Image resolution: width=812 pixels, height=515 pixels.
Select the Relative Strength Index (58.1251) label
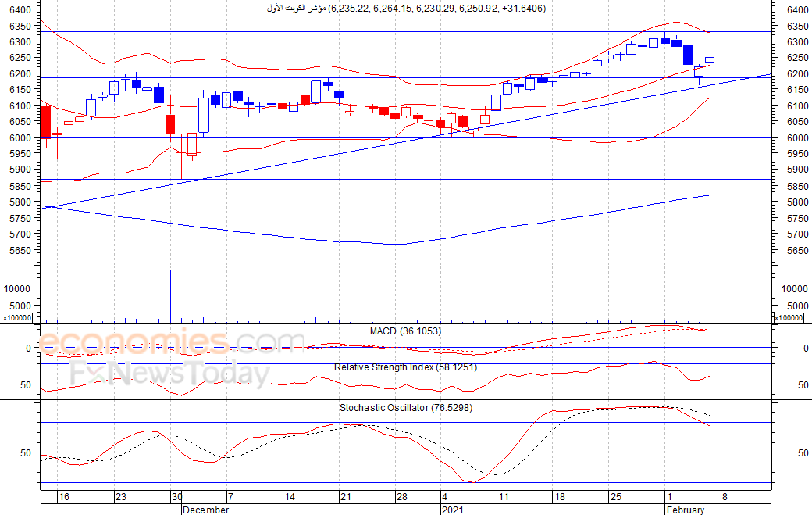[405, 367]
